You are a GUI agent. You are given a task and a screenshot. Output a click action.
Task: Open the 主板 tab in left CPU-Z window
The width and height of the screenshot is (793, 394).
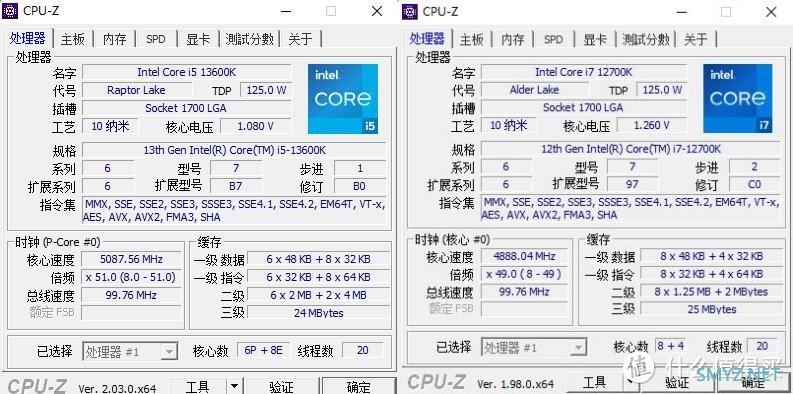pos(73,39)
